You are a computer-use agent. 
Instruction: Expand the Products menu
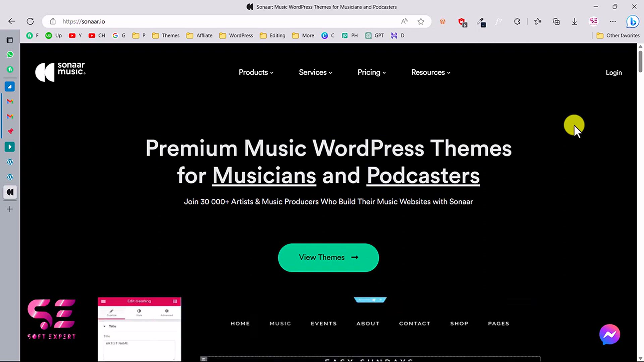point(256,72)
